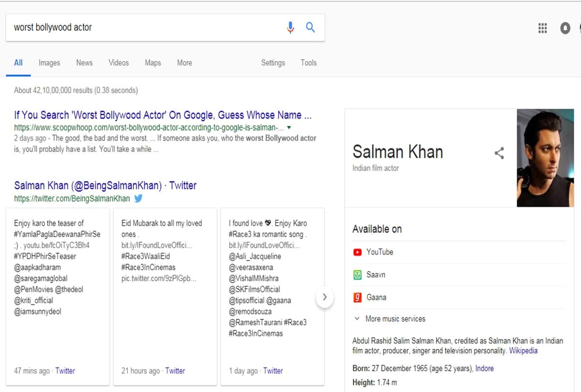581x392 pixels.
Task: Open Salman Khan (@BeingSalmanKhan) Twitter result
Action: coord(105,185)
